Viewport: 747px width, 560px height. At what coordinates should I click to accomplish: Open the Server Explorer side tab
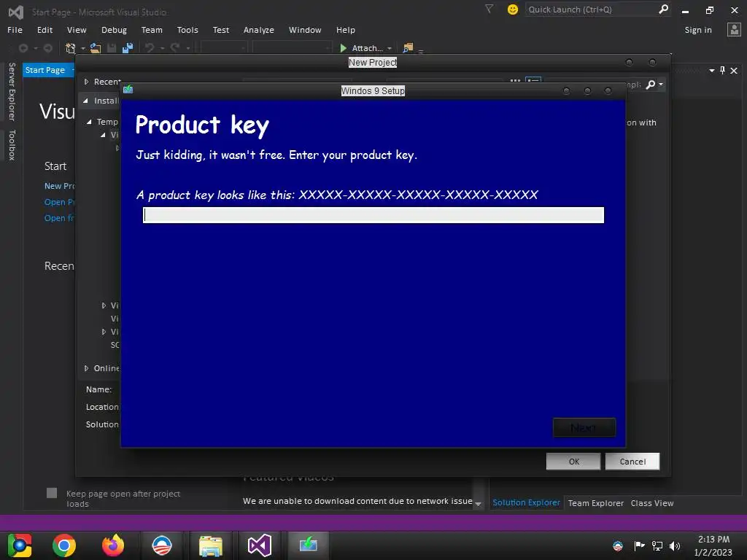12,91
